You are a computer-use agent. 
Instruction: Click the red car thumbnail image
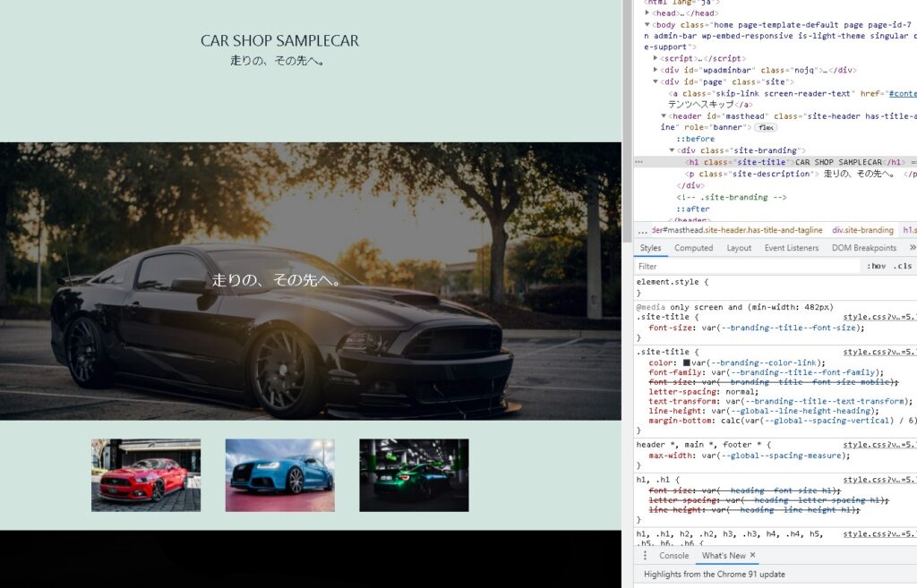pyautogui.click(x=146, y=475)
